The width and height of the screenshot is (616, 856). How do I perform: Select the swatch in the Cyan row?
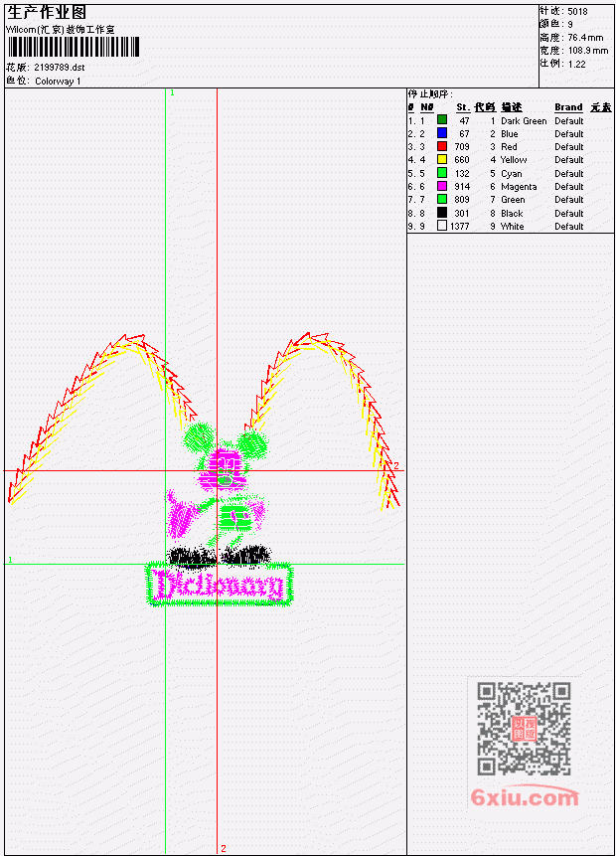pos(442,173)
